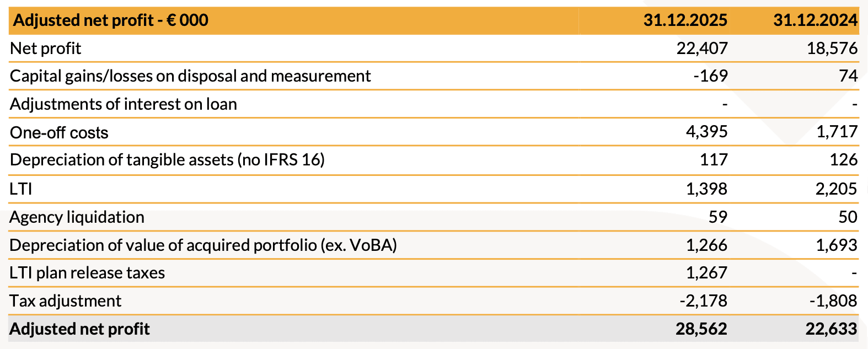
Task: Click the "Agency liquidation" row label
Action: 77,217
